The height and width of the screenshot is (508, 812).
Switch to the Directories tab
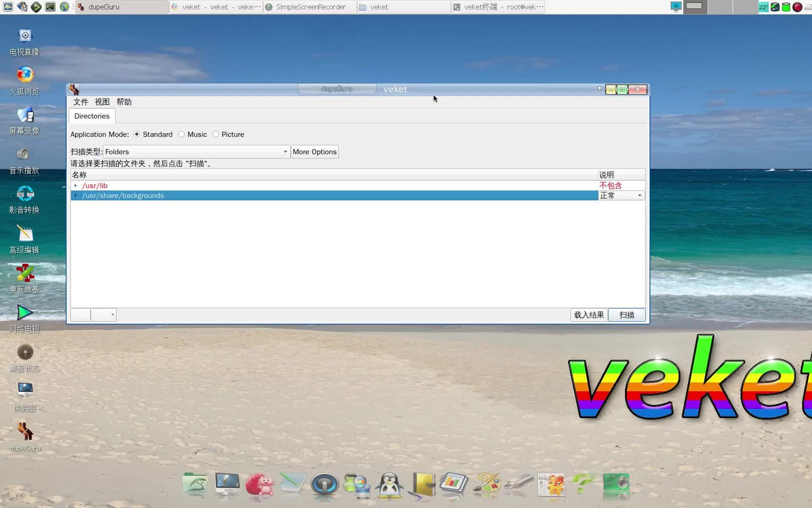(92, 116)
